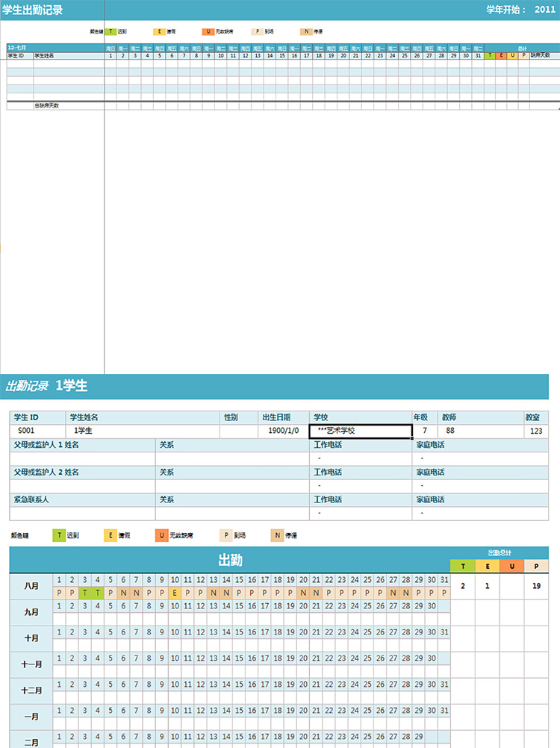Select the classroom value 123
The width and height of the screenshot is (560, 748).
535,431
